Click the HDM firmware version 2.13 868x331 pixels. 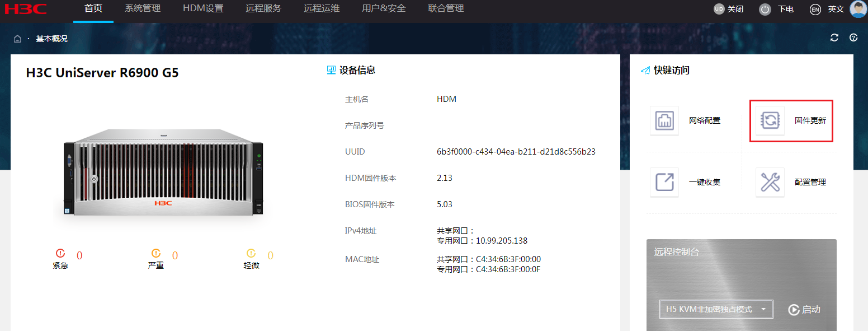pos(445,178)
